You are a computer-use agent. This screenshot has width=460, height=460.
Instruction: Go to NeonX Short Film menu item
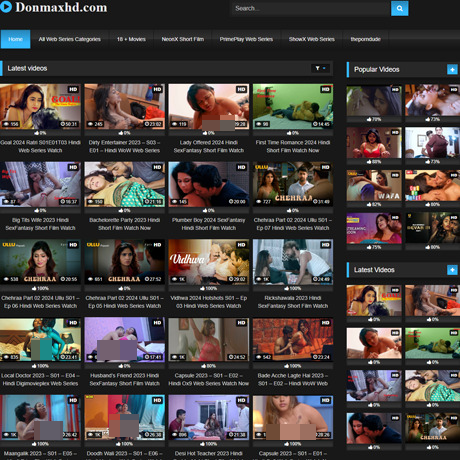183,39
